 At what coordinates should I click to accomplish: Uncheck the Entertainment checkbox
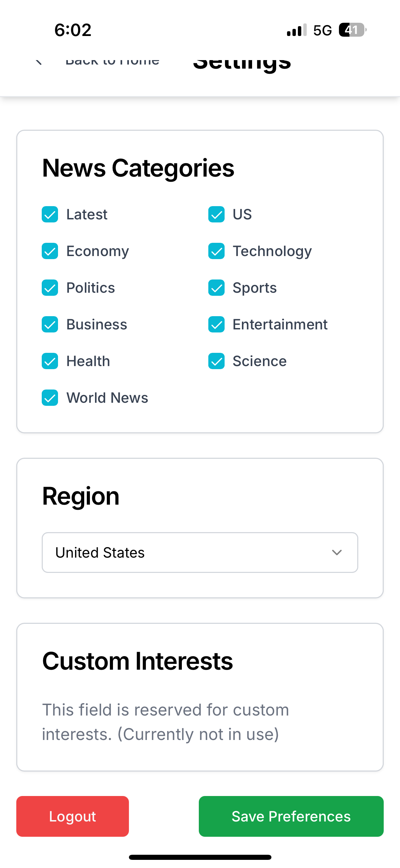216,324
